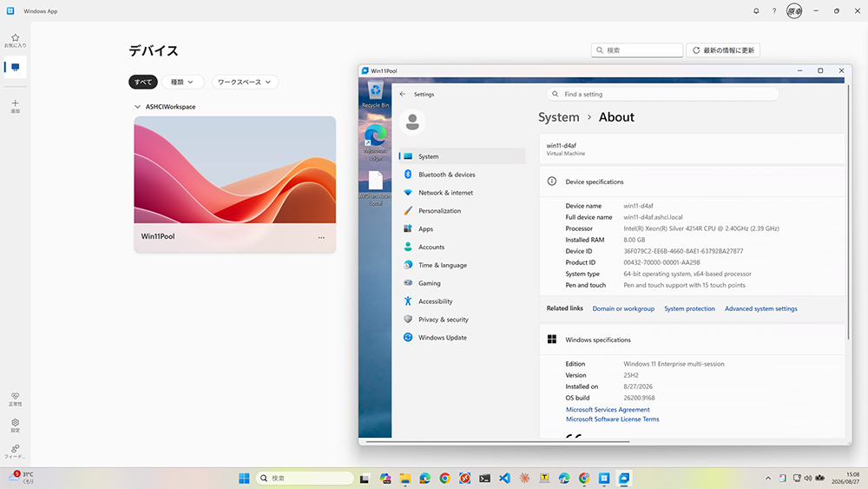
Task: Click the volume speaker tray icon
Action: coord(807,479)
